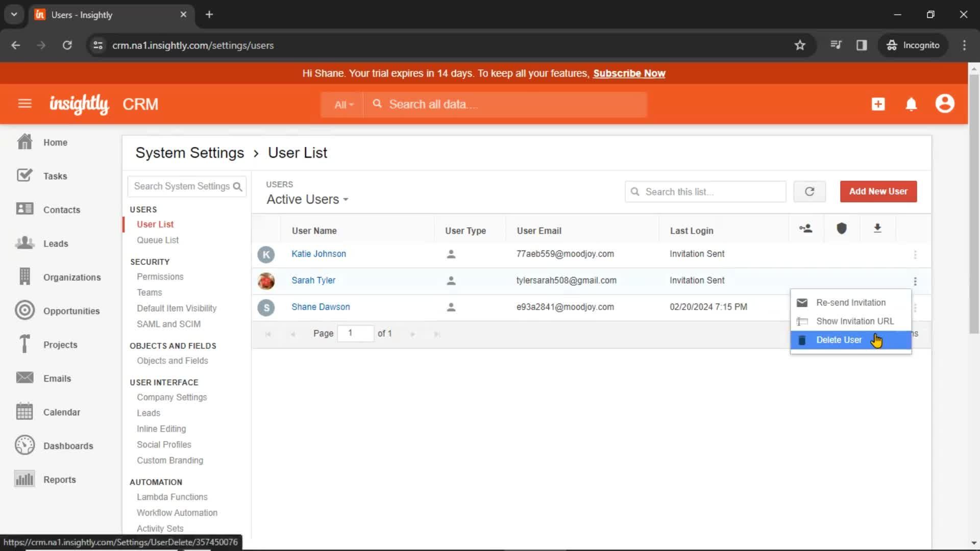This screenshot has width=980, height=551.
Task: Click the page vertical scrollbar
Action: [974, 204]
